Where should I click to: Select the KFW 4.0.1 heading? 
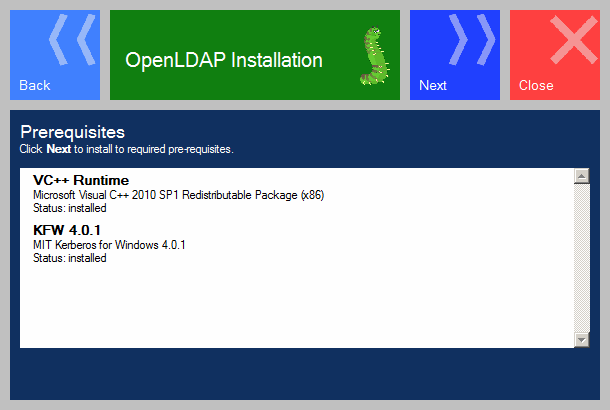(67, 230)
